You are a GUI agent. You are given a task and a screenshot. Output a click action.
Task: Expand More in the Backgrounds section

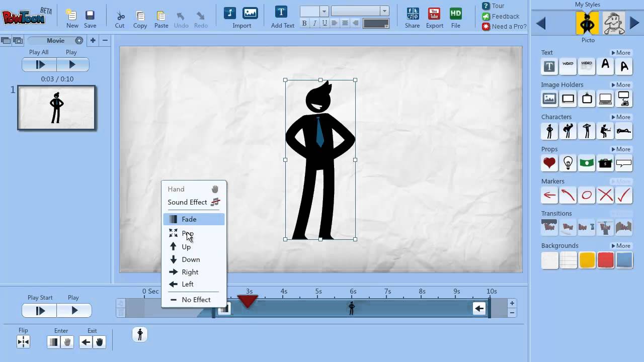(x=621, y=246)
